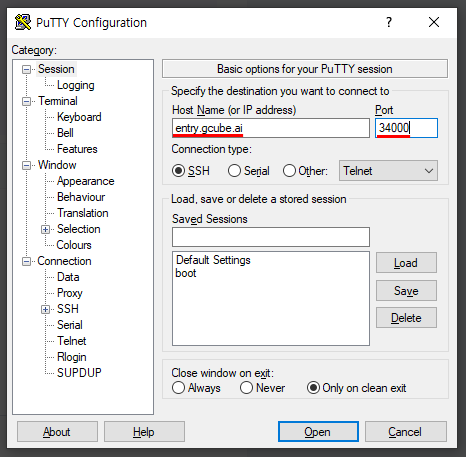This screenshot has height=457, width=466.
Task: Collapse the Window category
Action: coord(26,165)
